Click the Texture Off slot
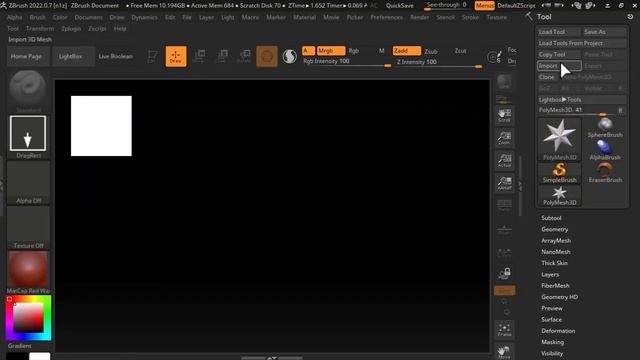Viewport: 640px width, 360px height. click(28, 227)
